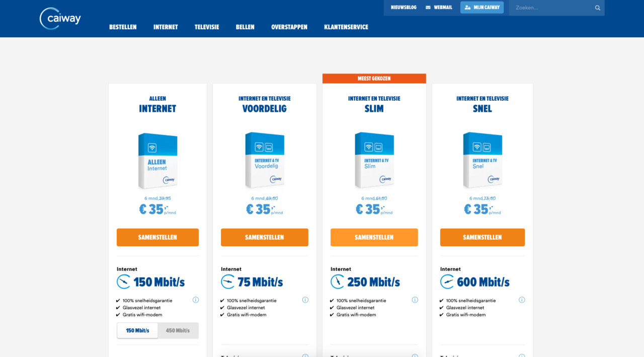The image size is (644, 357).
Task: Open the Nieuwsblog link
Action: pyautogui.click(x=404, y=8)
